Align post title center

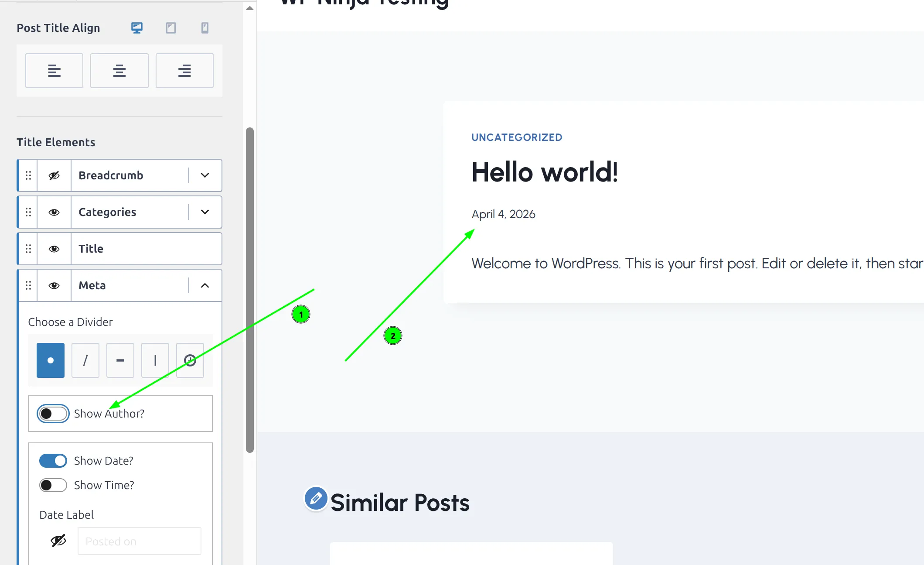[x=119, y=71]
